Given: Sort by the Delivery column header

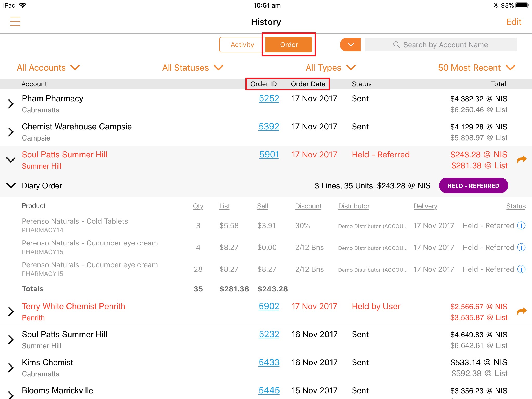Looking at the screenshot, I should pyautogui.click(x=425, y=206).
